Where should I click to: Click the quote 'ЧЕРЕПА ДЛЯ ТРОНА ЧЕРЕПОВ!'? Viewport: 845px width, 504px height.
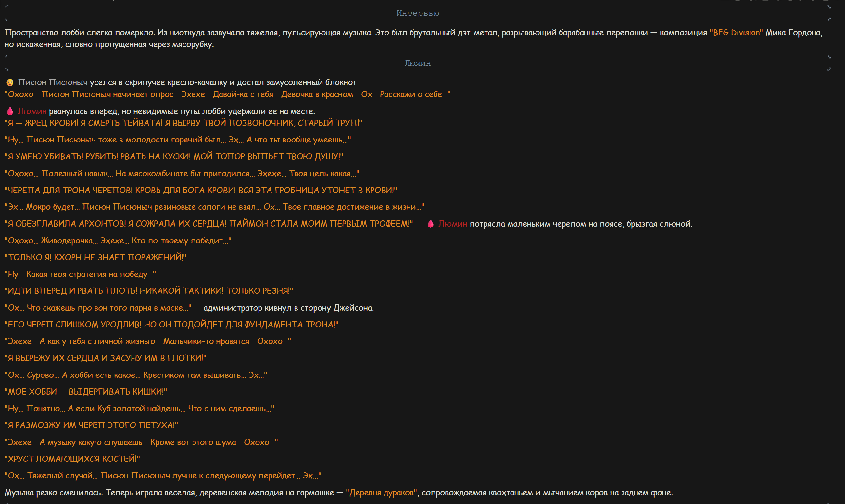[201, 190]
